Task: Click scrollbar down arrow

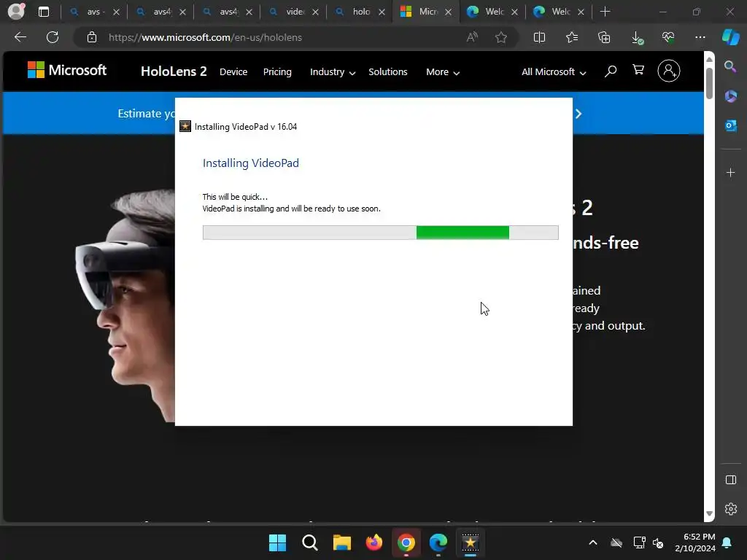Action: click(709, 513)
